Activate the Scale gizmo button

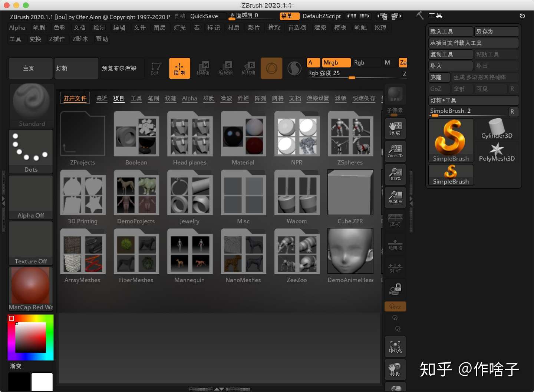[225, 68]
